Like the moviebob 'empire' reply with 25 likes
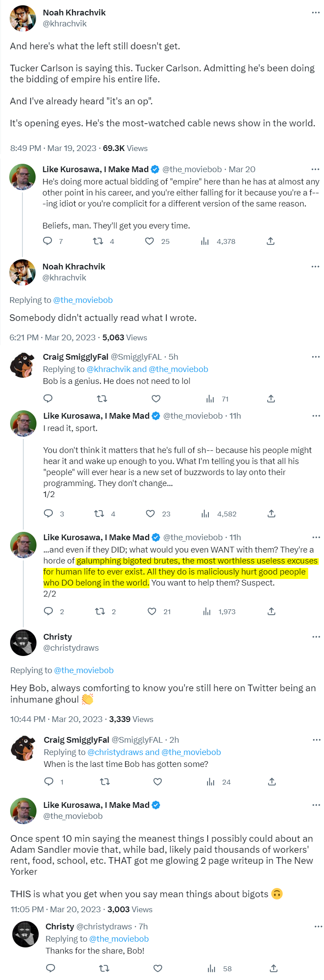 (149, 241)
